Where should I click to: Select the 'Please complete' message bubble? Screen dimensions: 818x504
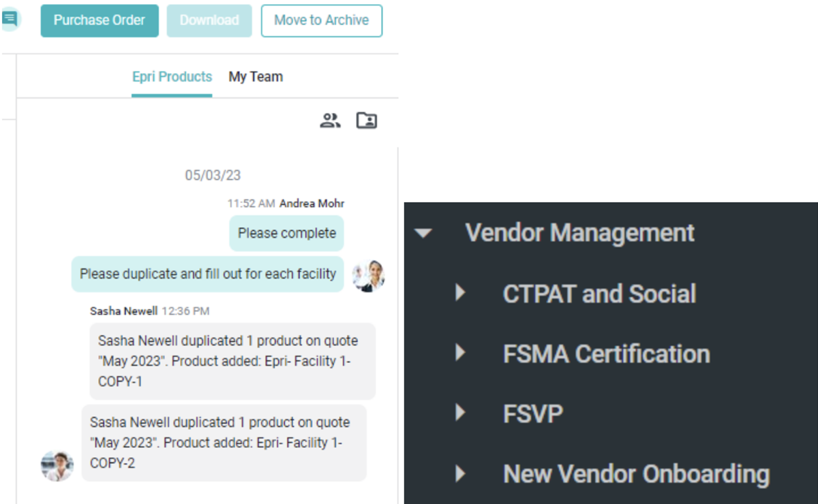click(286, 233)
